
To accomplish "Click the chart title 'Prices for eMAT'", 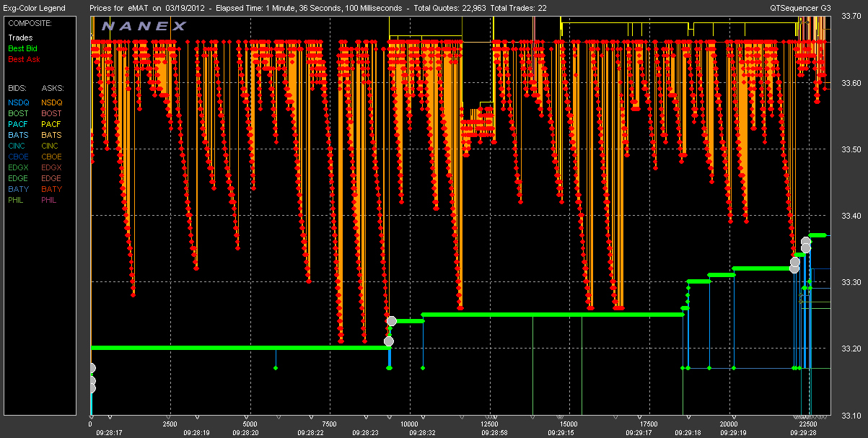I will (119, 8).
